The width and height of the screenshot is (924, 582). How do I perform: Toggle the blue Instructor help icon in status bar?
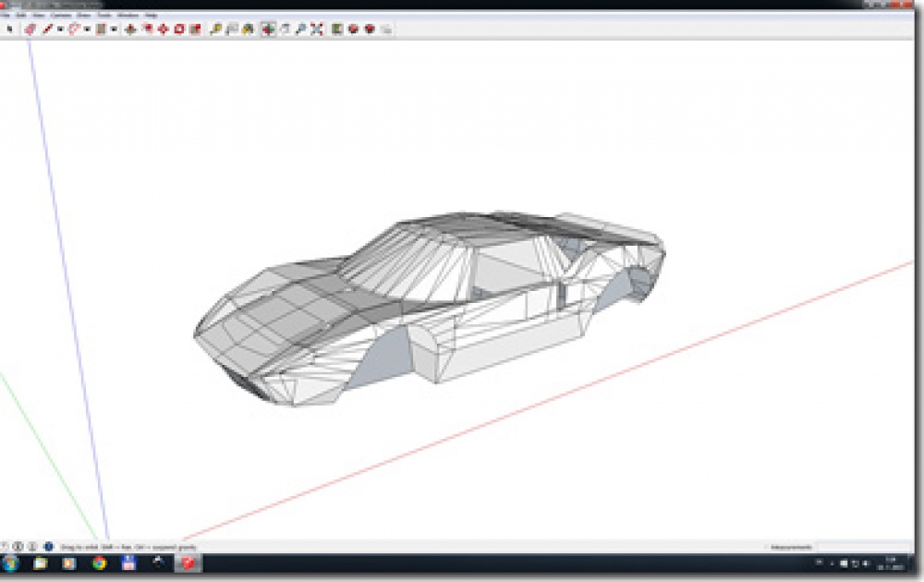click(x=48, y=547)
